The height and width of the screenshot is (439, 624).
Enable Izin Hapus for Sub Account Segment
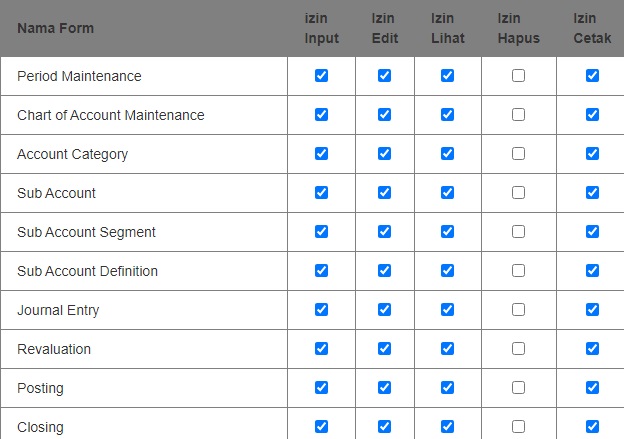click(518, 232)
